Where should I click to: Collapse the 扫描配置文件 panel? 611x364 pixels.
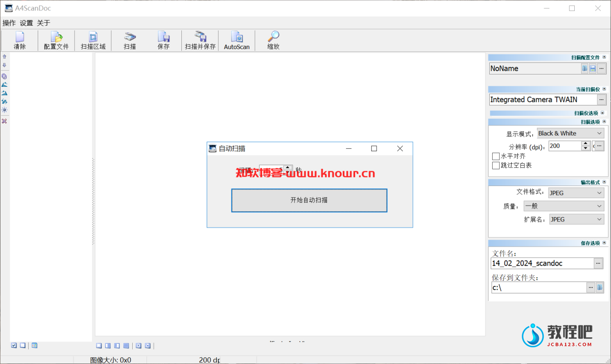click(x=604, y=57)
